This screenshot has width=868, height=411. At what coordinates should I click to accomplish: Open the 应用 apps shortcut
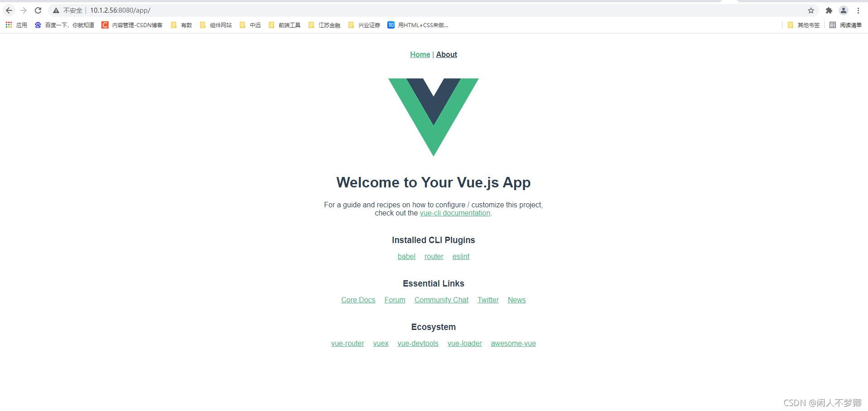16,25
